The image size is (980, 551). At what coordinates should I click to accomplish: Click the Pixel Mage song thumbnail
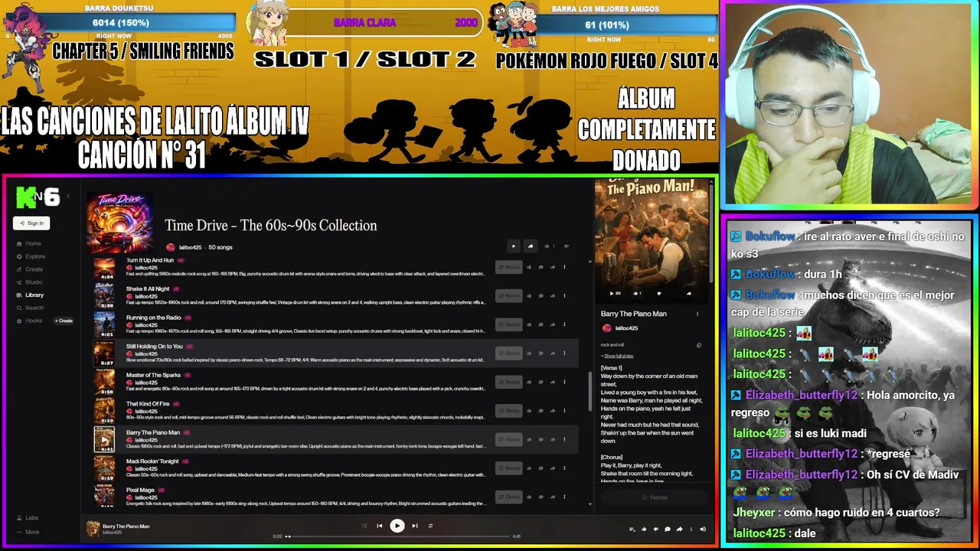[104, 497]
